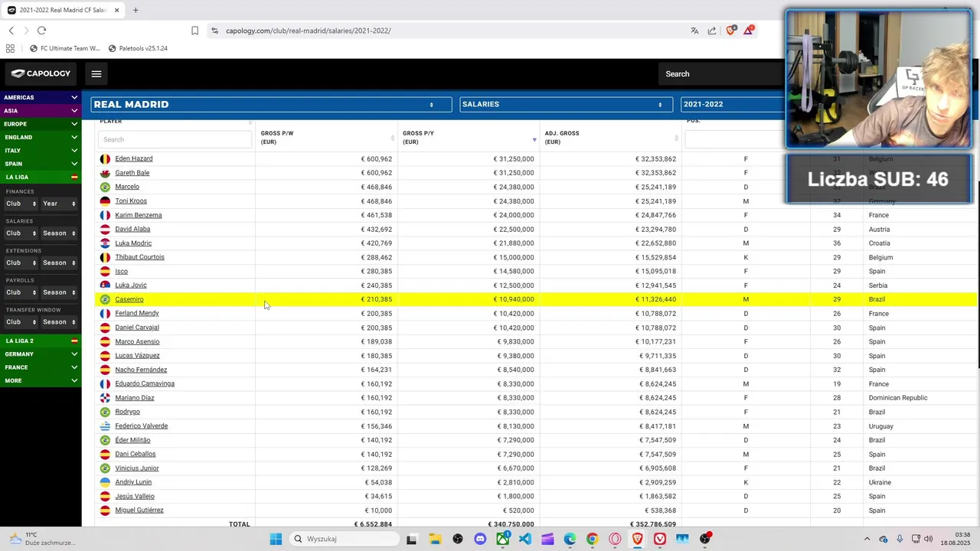The width and height of the screenshot is (980, 551).
Task: Open Google Chrome from taskbar
Action: coord(592,539)
